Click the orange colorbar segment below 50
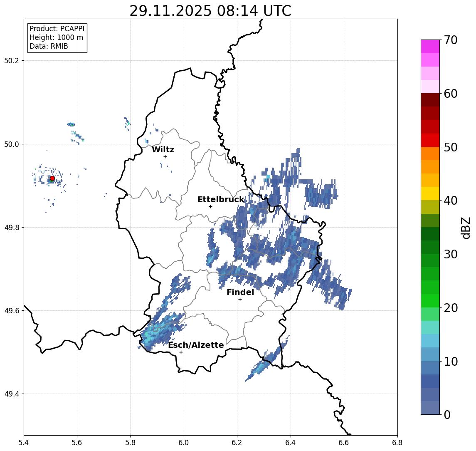Viewport: 476px width, 451px height. coord(430,154)
